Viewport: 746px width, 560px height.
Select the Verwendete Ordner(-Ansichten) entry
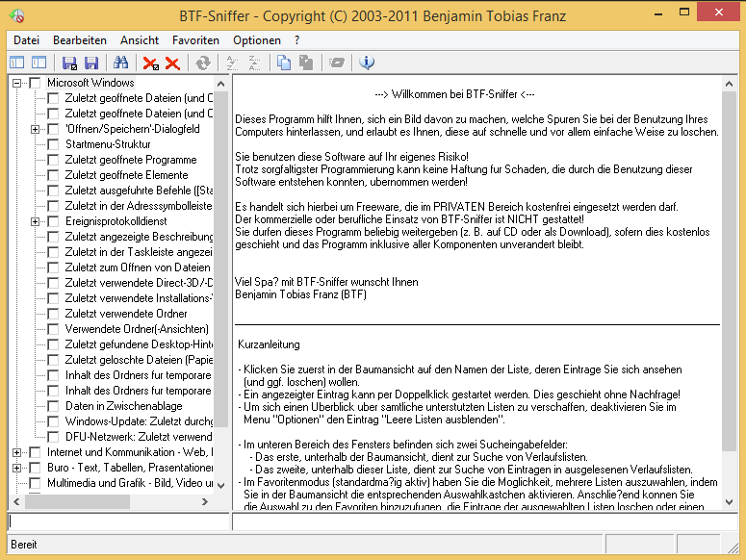137,329
